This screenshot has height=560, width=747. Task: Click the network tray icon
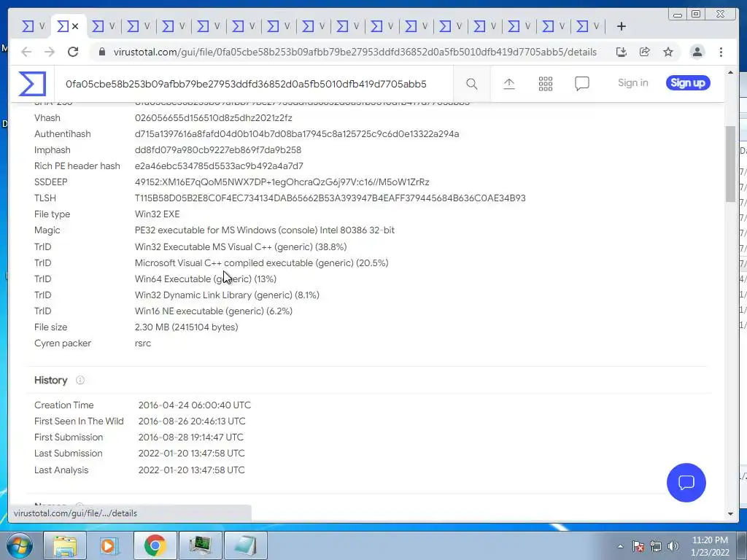click(x=656, y=546)
